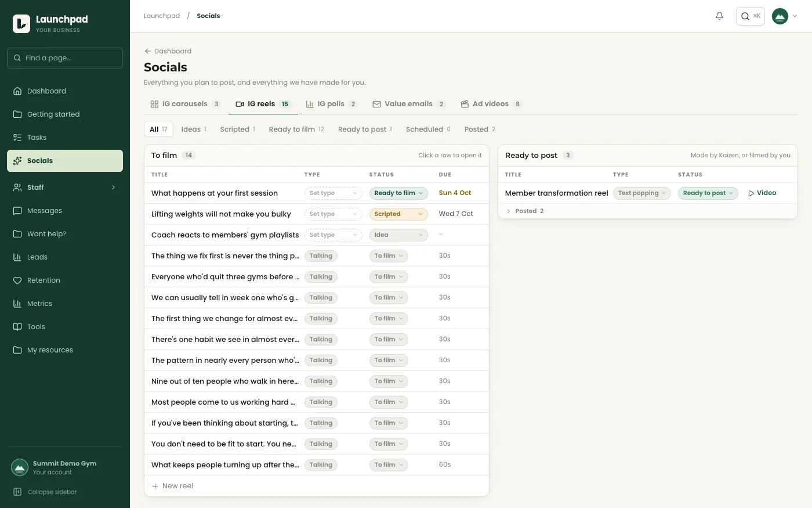Screen dimensions: 812x508
Task: Open Tools in the sidebar
Action: pos(65,327)
